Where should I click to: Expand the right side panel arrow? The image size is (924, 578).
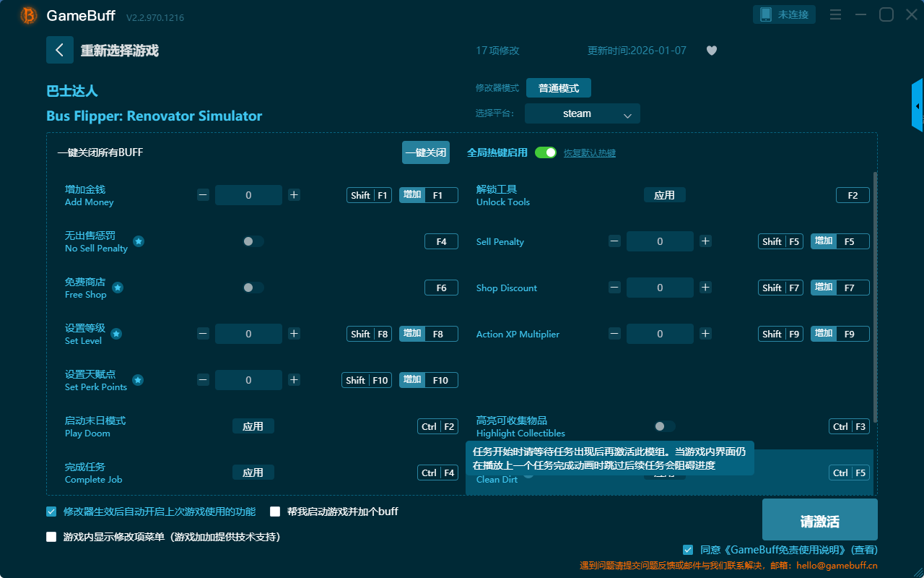tap(918, 106)
